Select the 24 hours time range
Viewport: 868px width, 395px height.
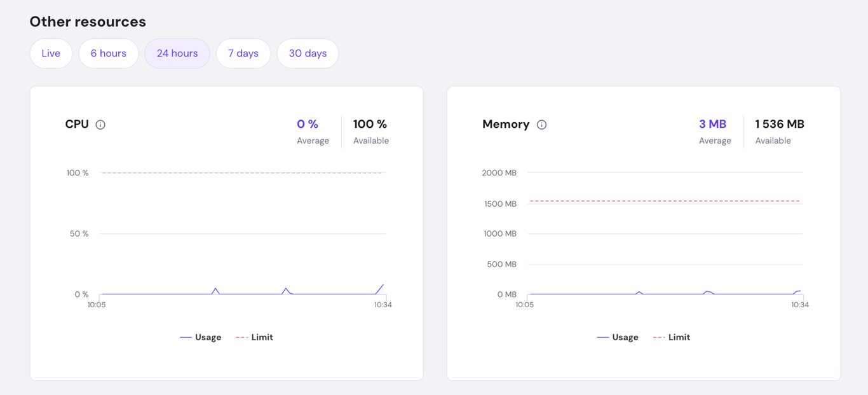[x=177, y=53]
